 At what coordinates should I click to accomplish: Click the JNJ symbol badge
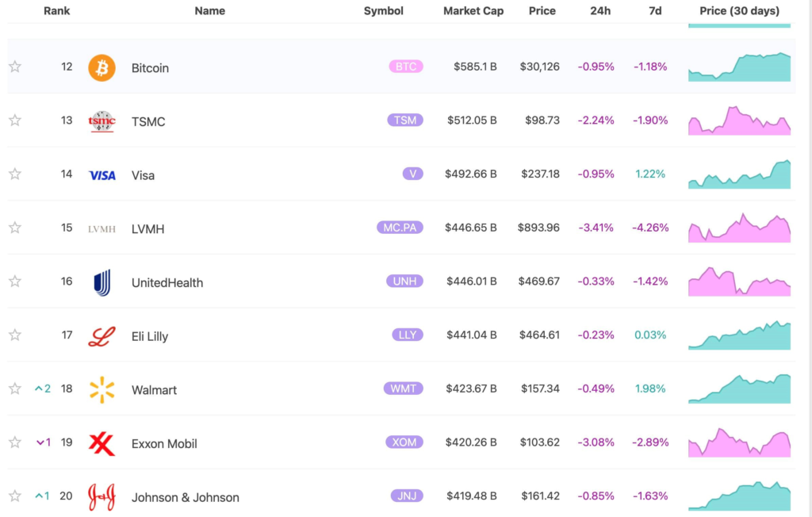pyautogui.click(x=407, y=496)
